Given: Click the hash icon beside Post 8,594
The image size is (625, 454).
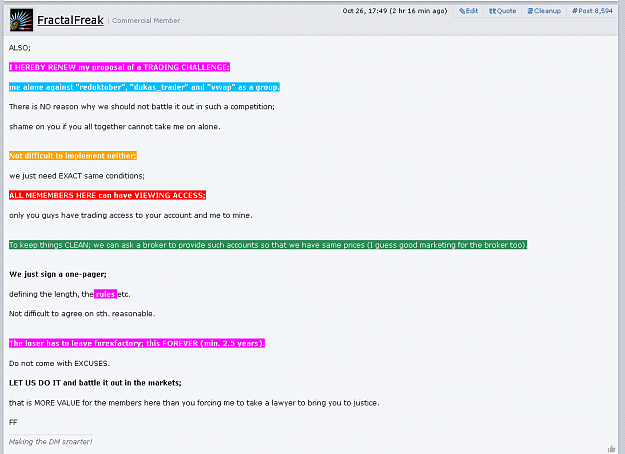Looking at the screenshot, I should point(575,11).
